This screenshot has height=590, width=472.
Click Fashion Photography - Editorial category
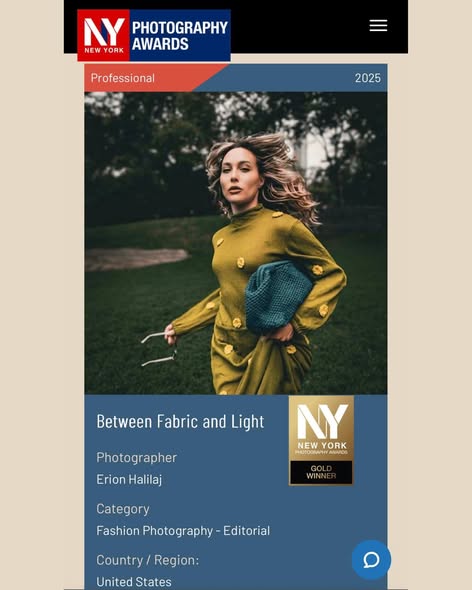tap(183, 531)
